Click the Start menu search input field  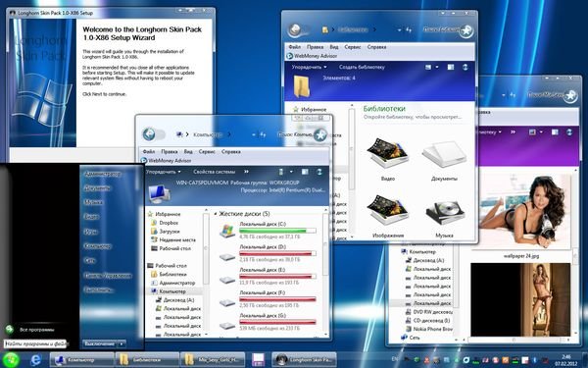(x=35, y=343)
